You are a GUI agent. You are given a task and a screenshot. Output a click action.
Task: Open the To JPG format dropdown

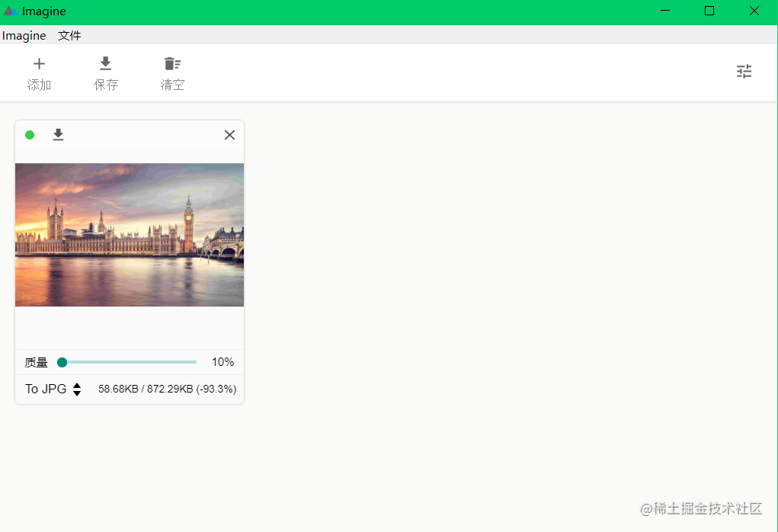53,389
